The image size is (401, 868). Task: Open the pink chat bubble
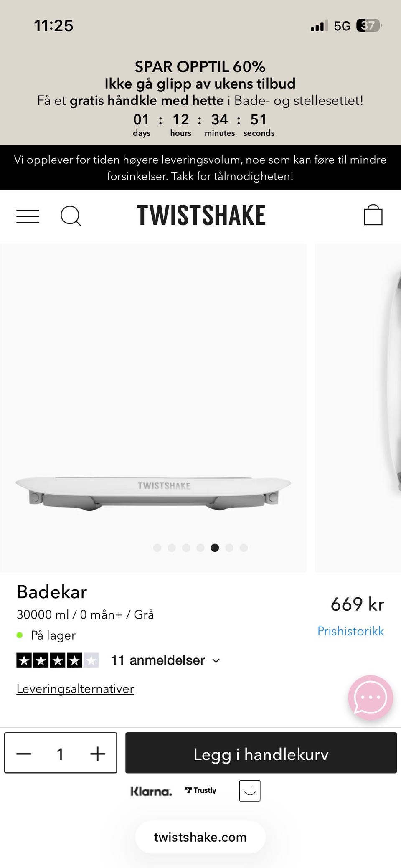pos(371,697)
